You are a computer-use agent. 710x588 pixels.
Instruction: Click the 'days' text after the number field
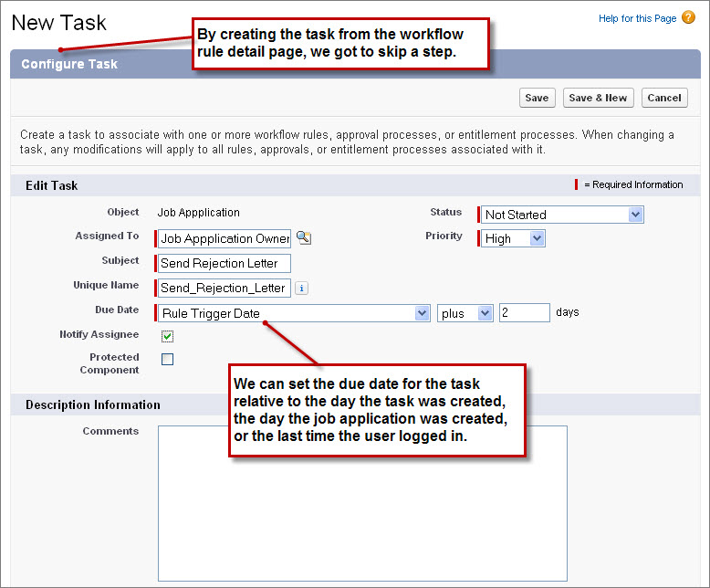[x=568, y=312]
